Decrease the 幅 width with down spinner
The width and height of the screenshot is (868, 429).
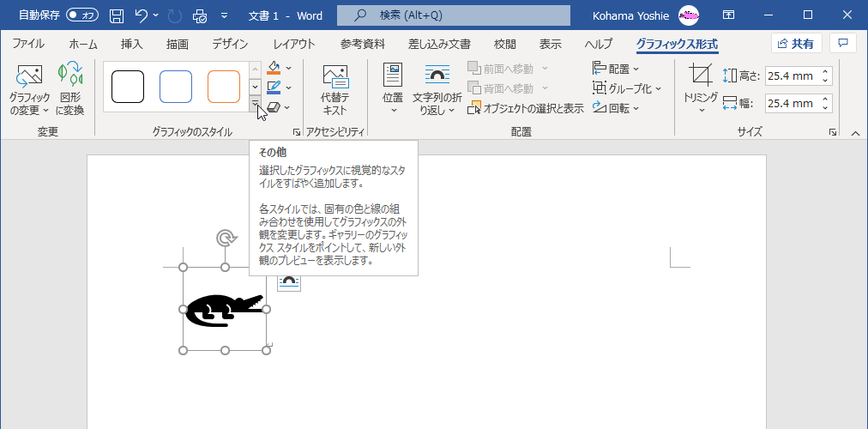(825, 108)
